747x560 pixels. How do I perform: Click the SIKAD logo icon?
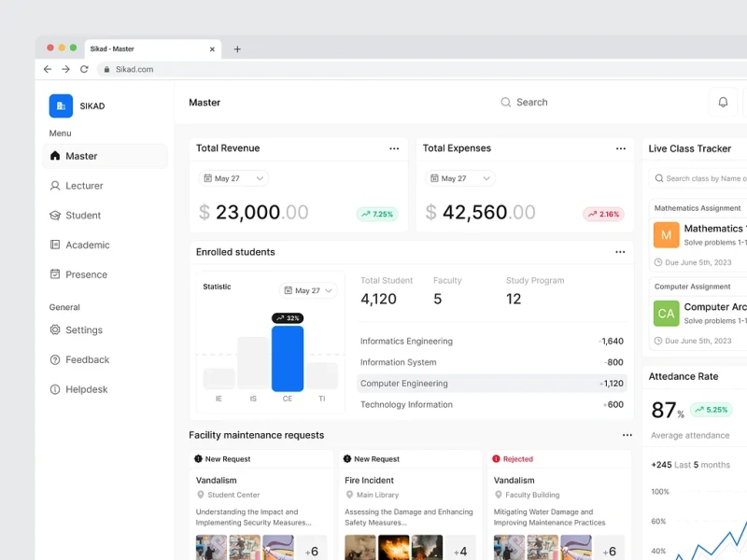[x=61, y=106]
